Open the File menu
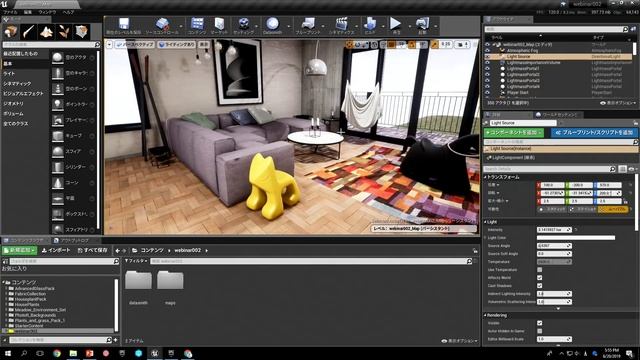This screenshot has width=640, height=360. (x=11, y=12)
